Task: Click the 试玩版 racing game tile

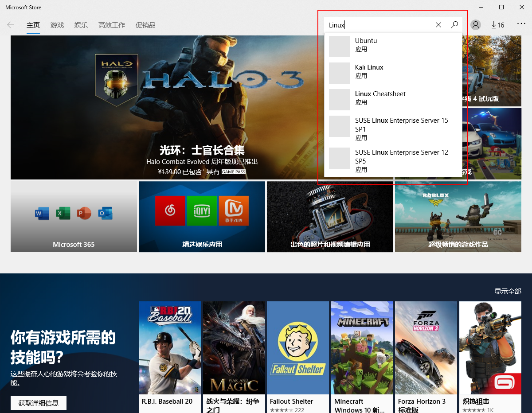Action: click(492, 71)
